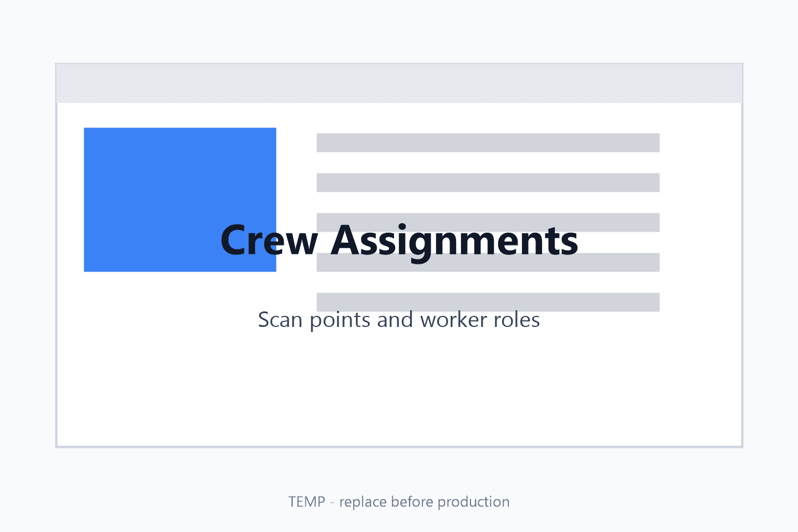This screenshot has width=798, height=532.
Task: Click the "TEMP" label in the footer note
Action: coord(307,502)
